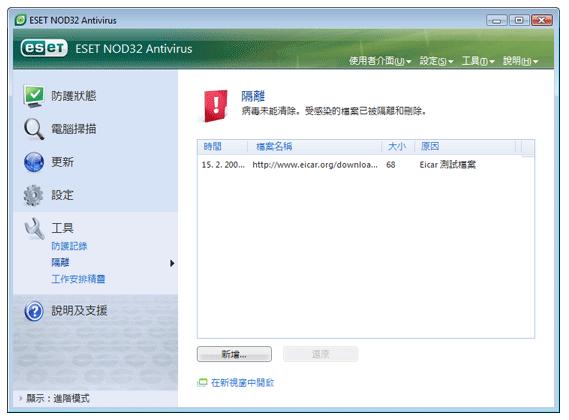Maximize the ESET window

pyautogui.click(x=519, y=20)
